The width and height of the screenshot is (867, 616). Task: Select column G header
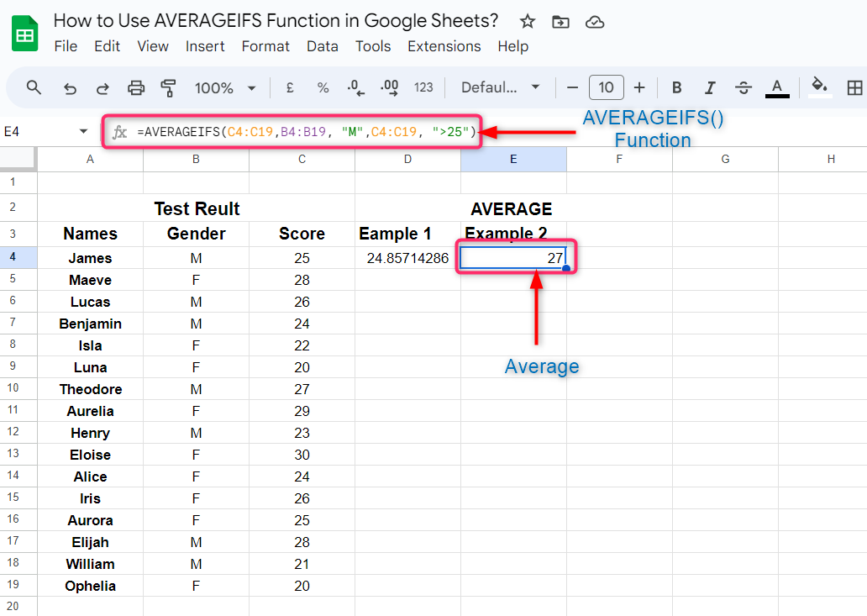click(725, 160)
